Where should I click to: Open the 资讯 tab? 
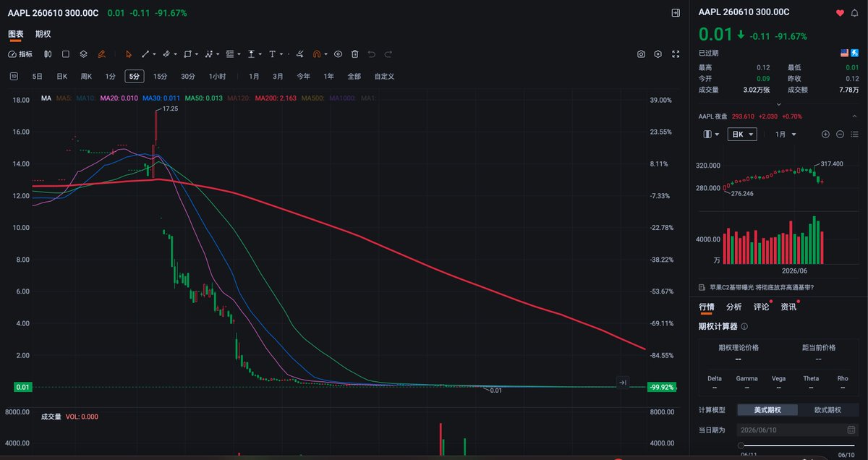(x=788, y=307)
